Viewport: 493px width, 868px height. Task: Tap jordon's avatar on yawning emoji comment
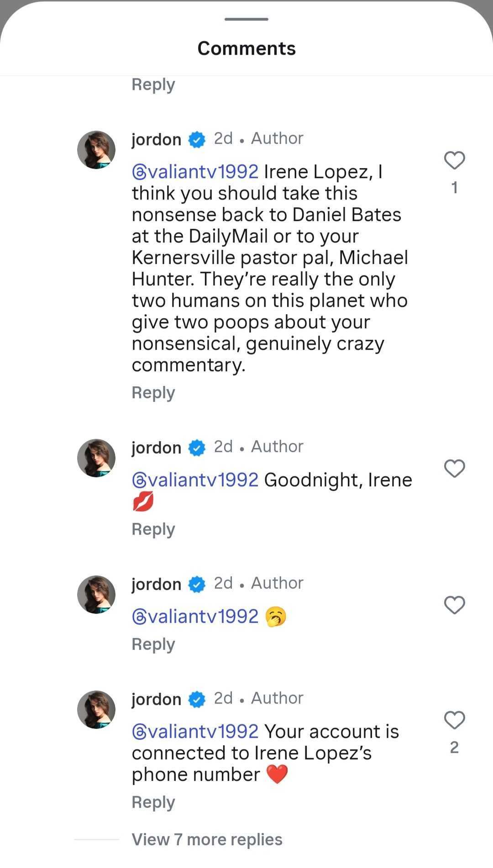point(96,594)
